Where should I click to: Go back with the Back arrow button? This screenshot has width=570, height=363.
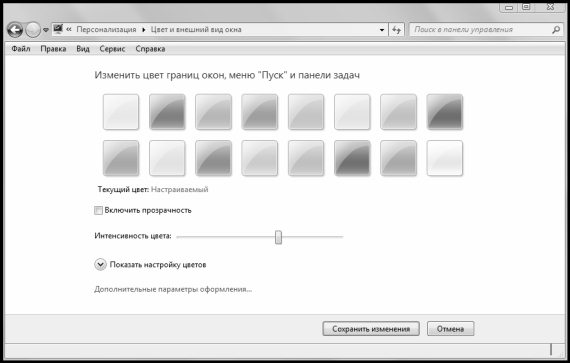click(15, 30)
